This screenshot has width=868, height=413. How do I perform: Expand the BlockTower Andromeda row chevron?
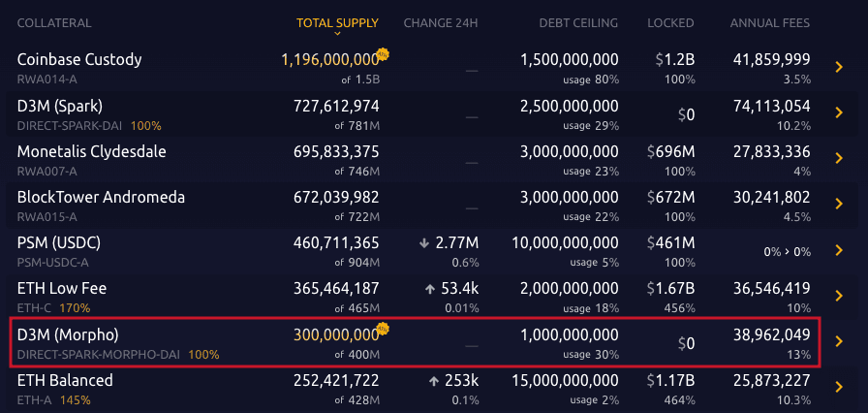[840, 204]
